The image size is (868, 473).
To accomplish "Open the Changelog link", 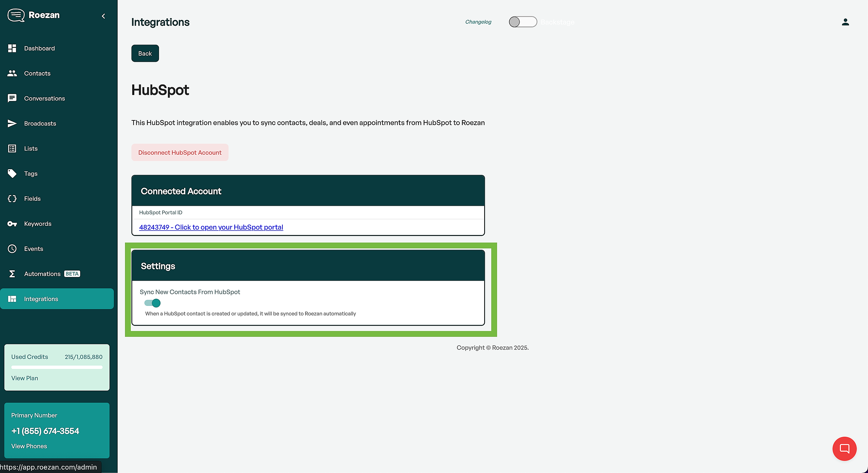I will coord(478,22).
